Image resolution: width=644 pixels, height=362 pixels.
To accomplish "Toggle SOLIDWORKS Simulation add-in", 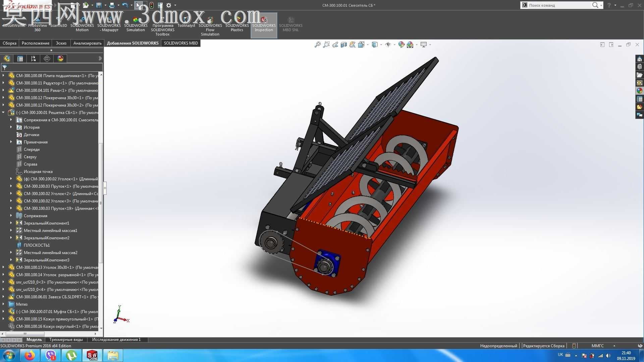I will [136, 25].
